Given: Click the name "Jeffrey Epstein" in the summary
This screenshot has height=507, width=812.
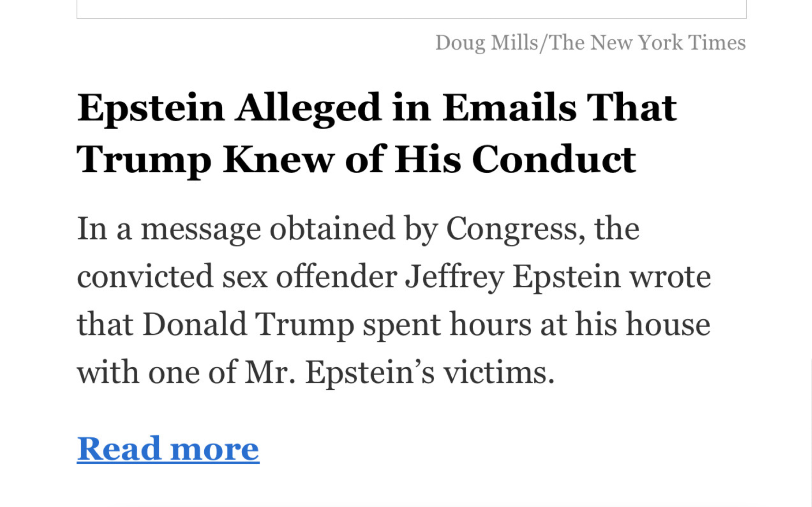Looking at the screenshot, I should [x=513, y=277].
